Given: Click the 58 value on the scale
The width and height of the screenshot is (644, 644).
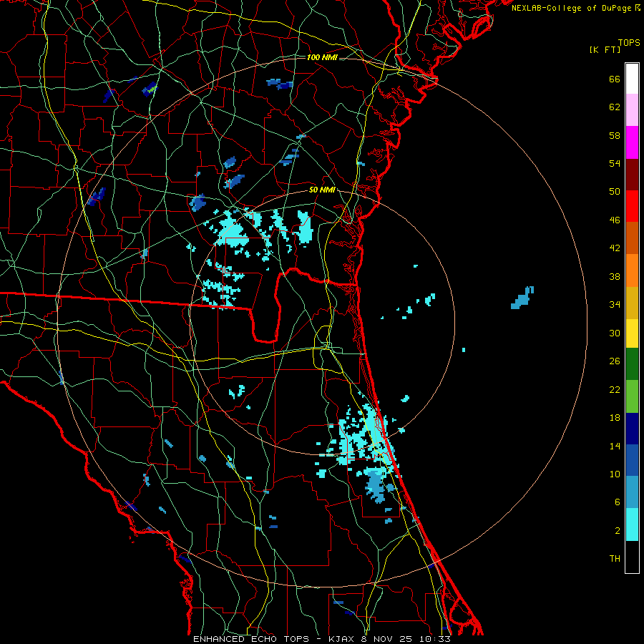Looking at the screenshot, I should (x=615, y=135).
